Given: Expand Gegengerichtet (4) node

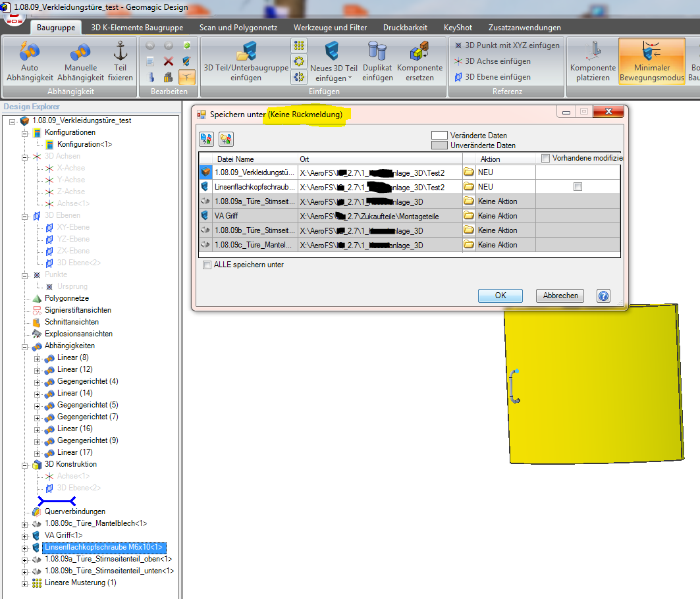Looking at the screenshot, I should [x=38, y=382].
